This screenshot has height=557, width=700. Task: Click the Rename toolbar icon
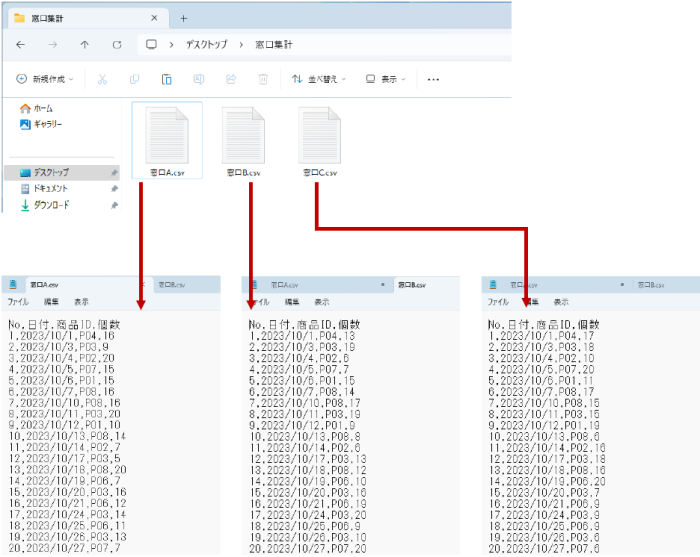(x=198, y=79)
